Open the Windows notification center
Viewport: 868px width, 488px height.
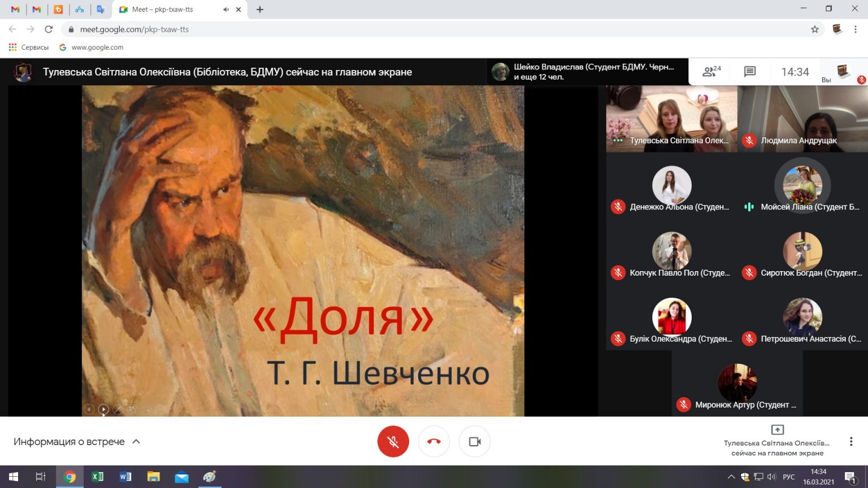pos(850,477)
